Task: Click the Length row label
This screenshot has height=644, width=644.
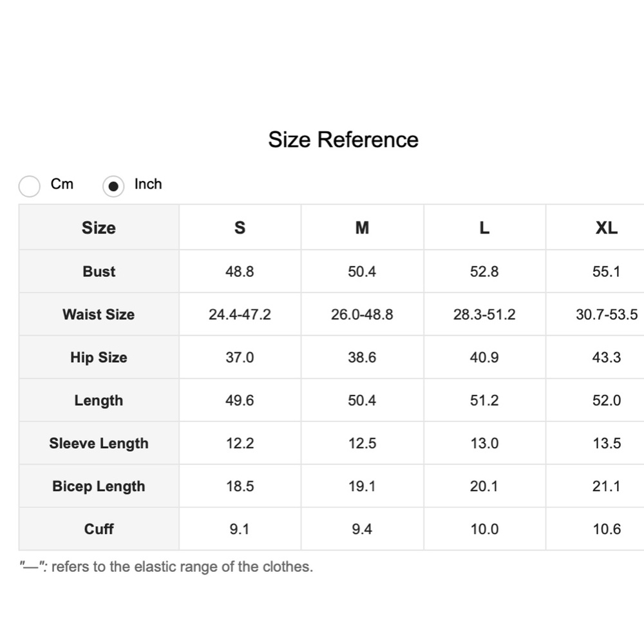Action: (99, 401)
